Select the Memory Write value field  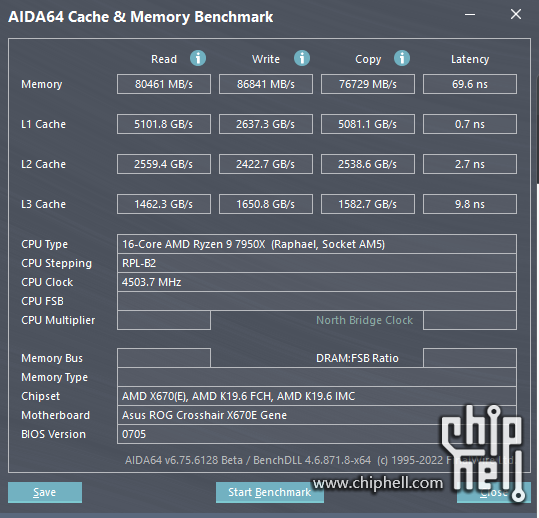(x=266, y=84)
